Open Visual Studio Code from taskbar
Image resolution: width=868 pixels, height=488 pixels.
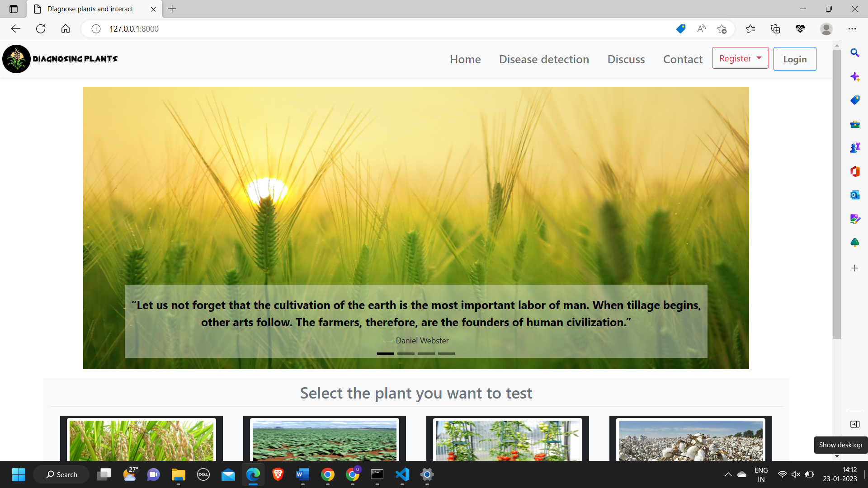pos(402,474)
